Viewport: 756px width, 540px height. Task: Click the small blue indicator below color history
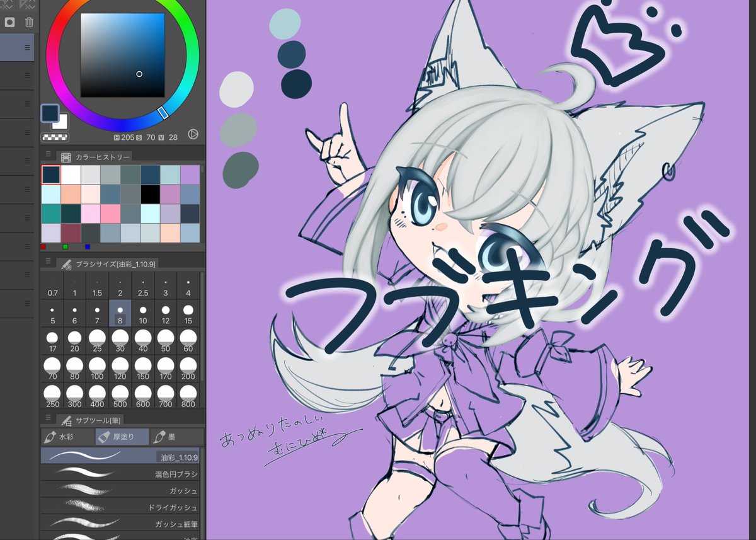pos(87,246)
